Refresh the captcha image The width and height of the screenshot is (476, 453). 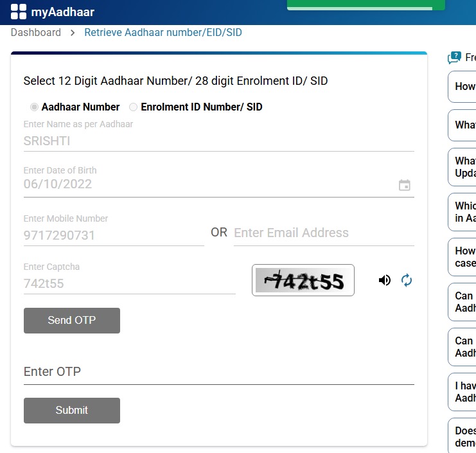[406, 280]
